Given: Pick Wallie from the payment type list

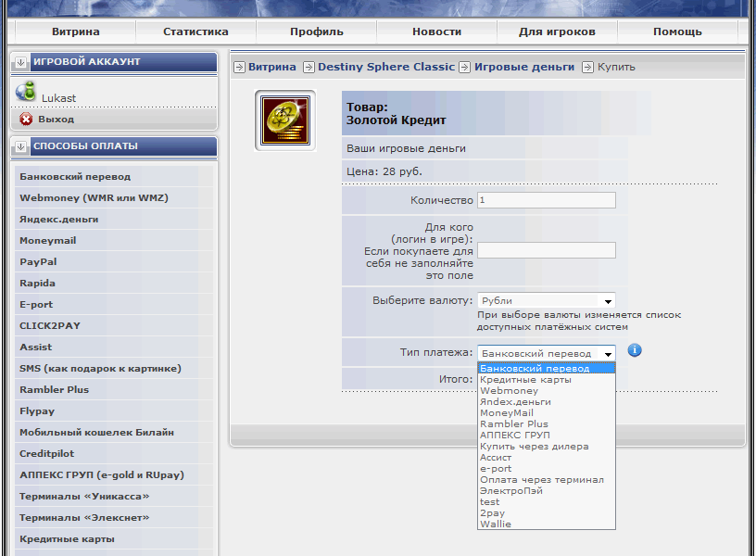Looking at the screenshot, I should point(496,524).
